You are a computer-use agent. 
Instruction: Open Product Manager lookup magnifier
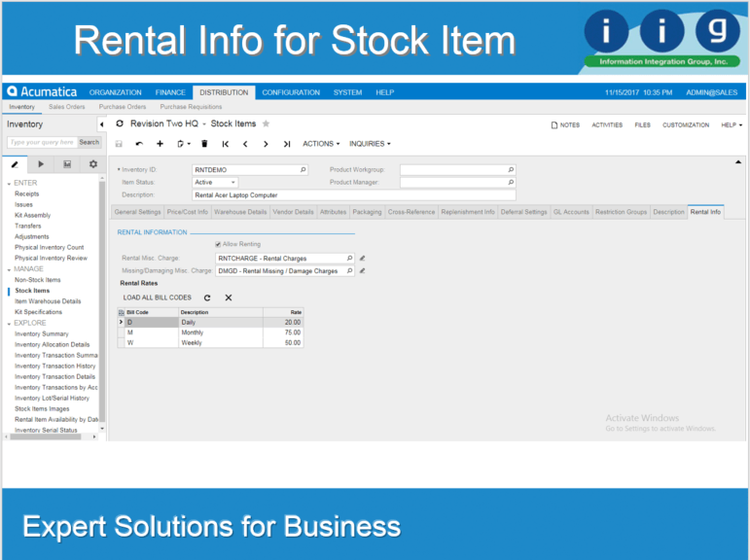point(511,182)
